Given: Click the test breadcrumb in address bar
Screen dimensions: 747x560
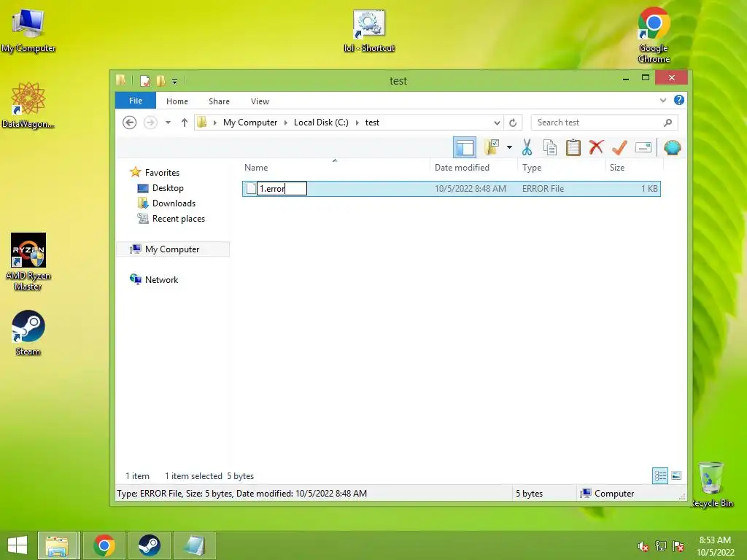Looking at the screenshot, I should [372, 122].
